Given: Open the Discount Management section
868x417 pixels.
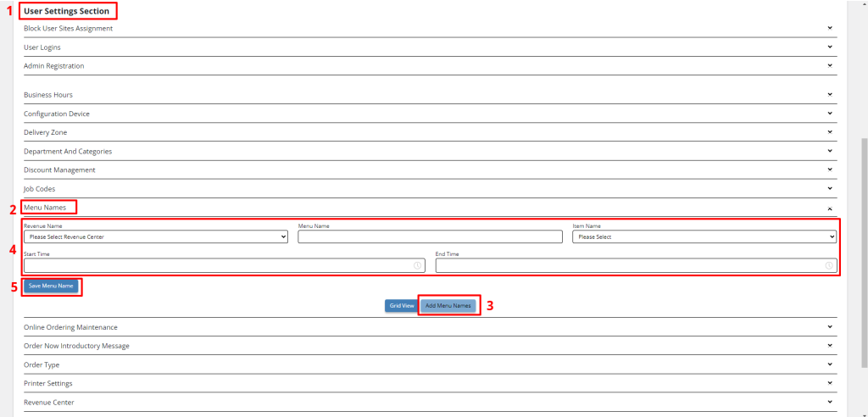Looking at the screenshot, I should click(830, 170).
